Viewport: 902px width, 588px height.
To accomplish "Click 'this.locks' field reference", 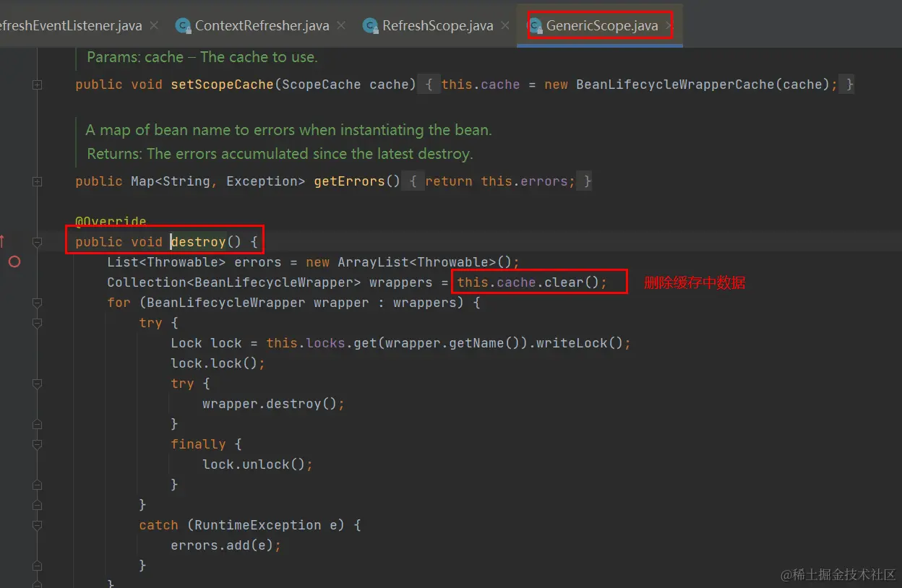I will [306, 343].
